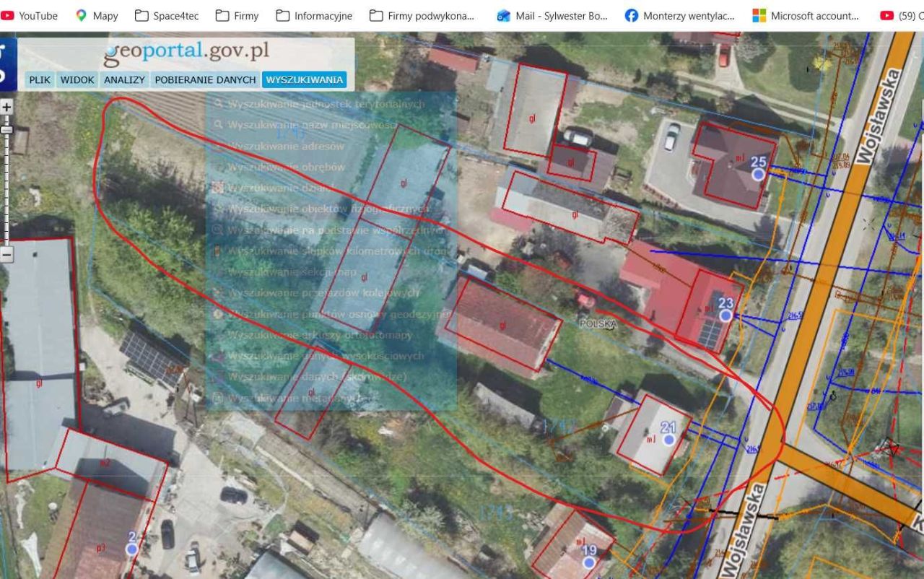Open the ANALIZY menu
Image resolution: width=924 pixels, height=579 pixels.
tap(124, 79)
